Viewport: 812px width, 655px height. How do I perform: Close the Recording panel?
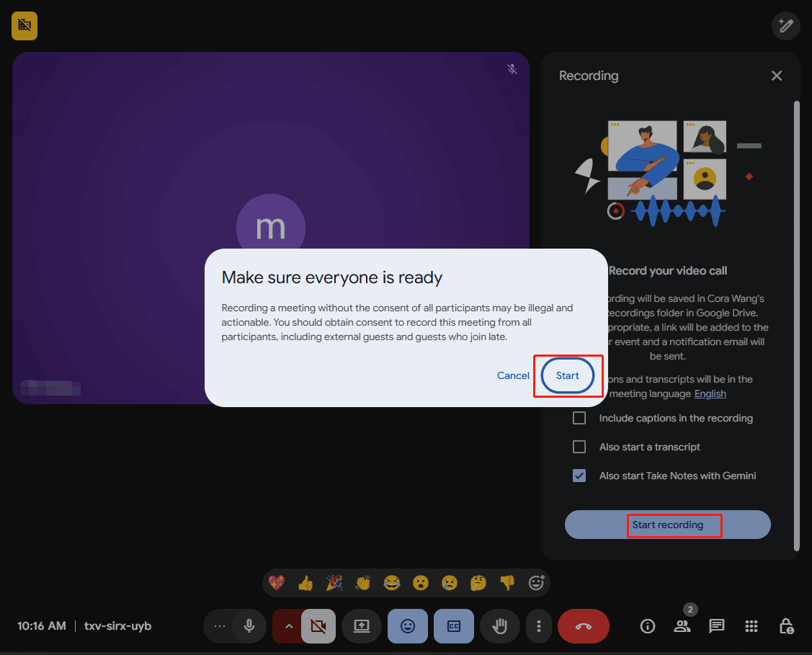point(777,76)
